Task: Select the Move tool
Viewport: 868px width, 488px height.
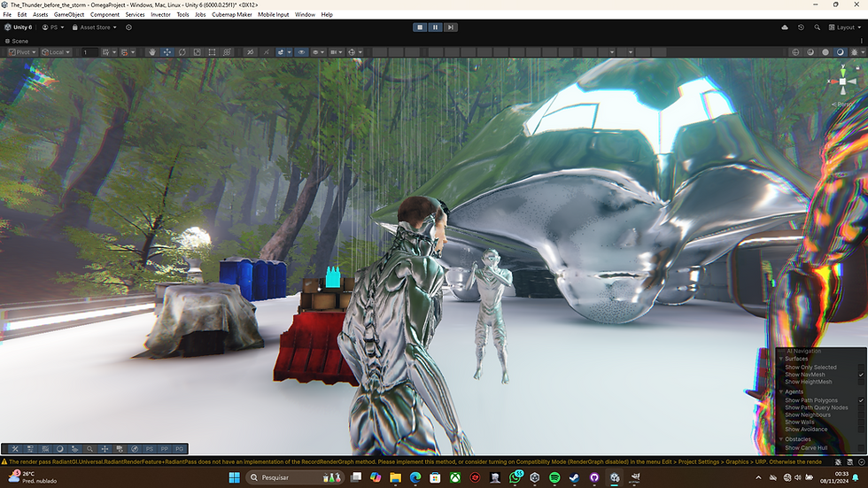Action: coord(167,52)
